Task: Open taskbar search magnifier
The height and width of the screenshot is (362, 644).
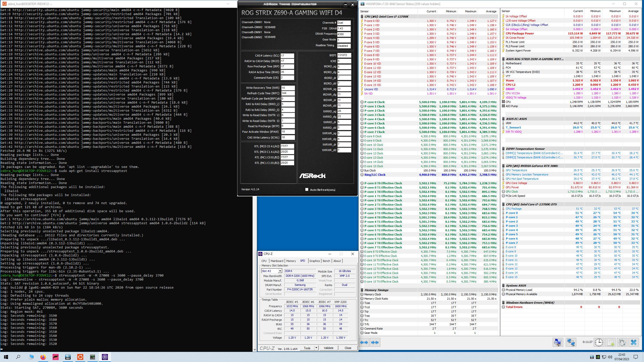Action: (18, 357)
